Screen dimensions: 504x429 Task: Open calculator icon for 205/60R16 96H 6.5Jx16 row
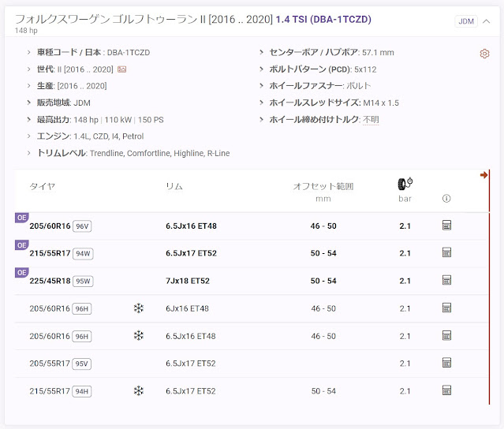(446, 336)
